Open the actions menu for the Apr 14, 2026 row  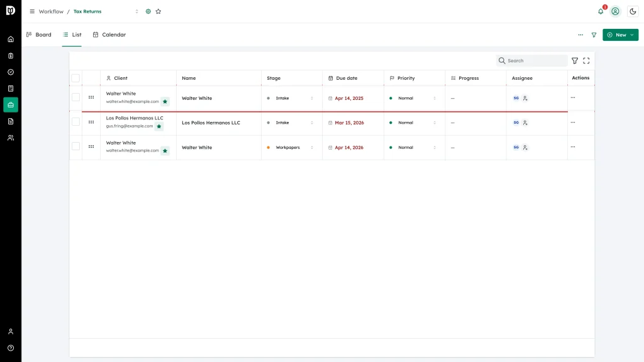coord(573,147)
